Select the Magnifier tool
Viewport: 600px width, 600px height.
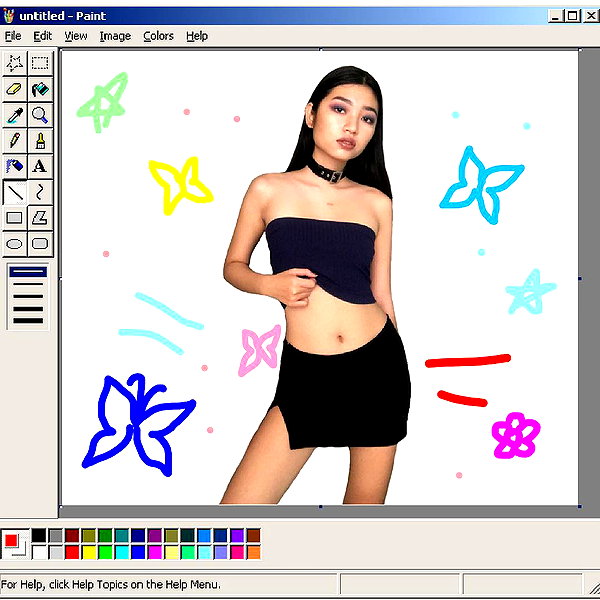(40, 115)
